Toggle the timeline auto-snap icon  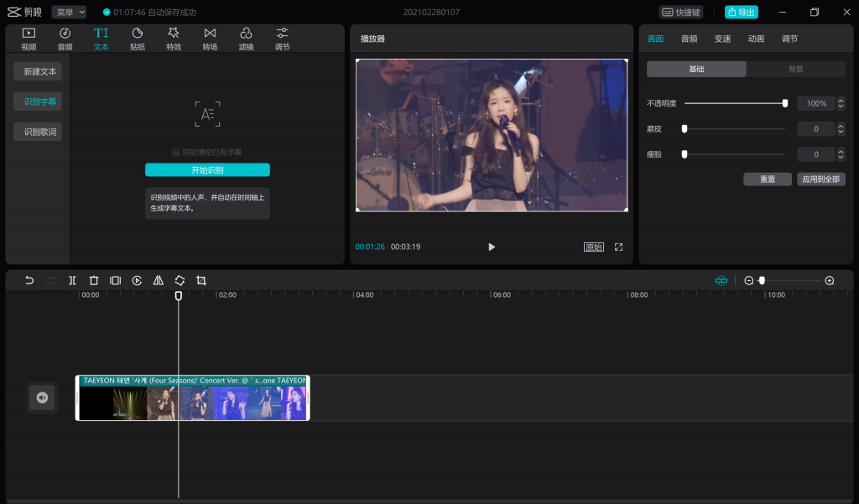point(721,280)
